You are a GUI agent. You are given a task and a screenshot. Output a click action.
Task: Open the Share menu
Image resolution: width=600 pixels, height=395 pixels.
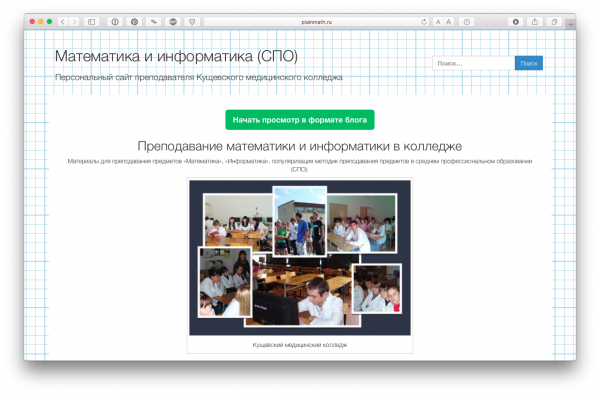tap(535, 22)
